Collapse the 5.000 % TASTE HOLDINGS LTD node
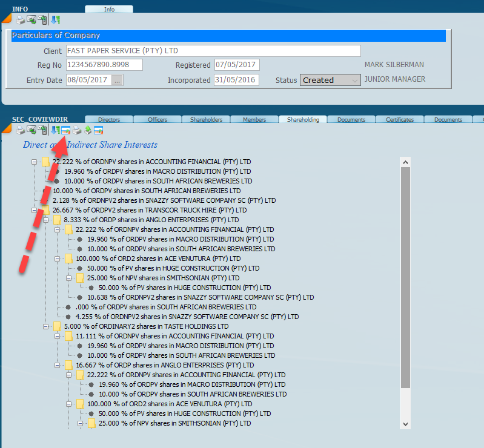Viewport: 484px width, 448px height. click(46, 326)
